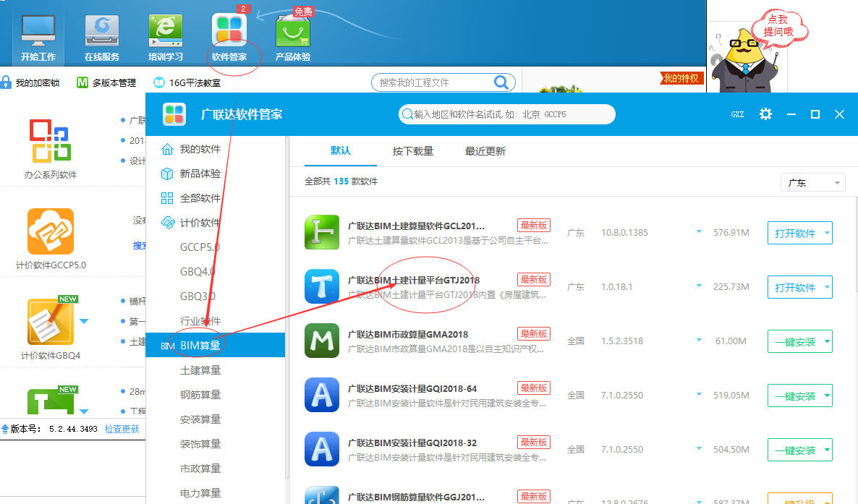Expand the 计价软件GBQ4 dropdown arrow
Viewport: 858px width, 504px height.
point(84,321)
